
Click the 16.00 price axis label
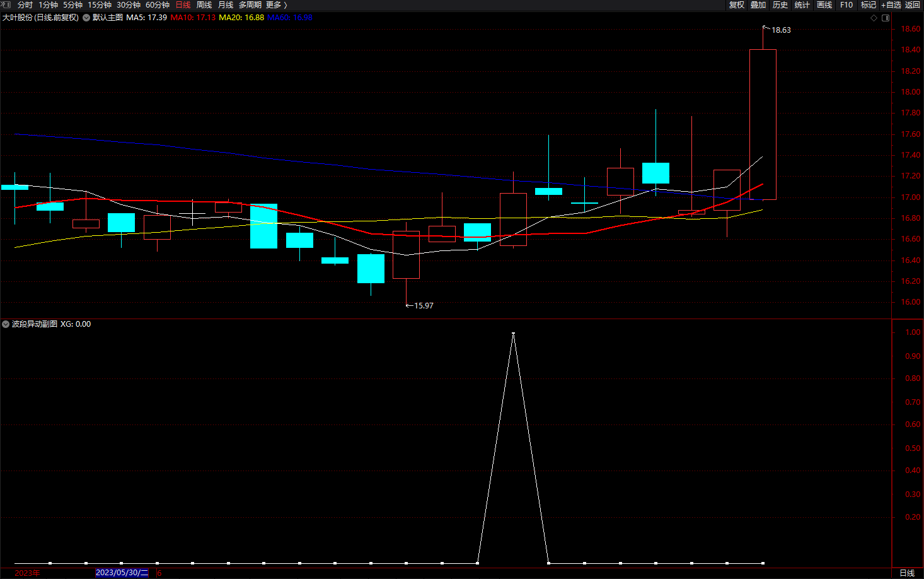910,302
